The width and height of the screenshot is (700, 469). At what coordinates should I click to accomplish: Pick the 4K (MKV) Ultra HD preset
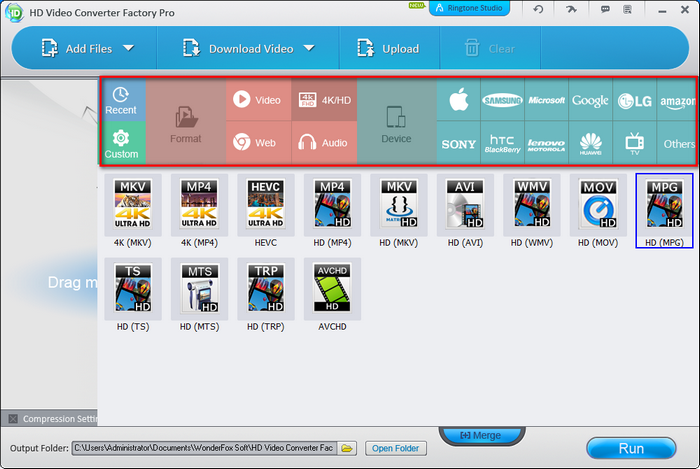pyautogui.click(x=133, y=211)
